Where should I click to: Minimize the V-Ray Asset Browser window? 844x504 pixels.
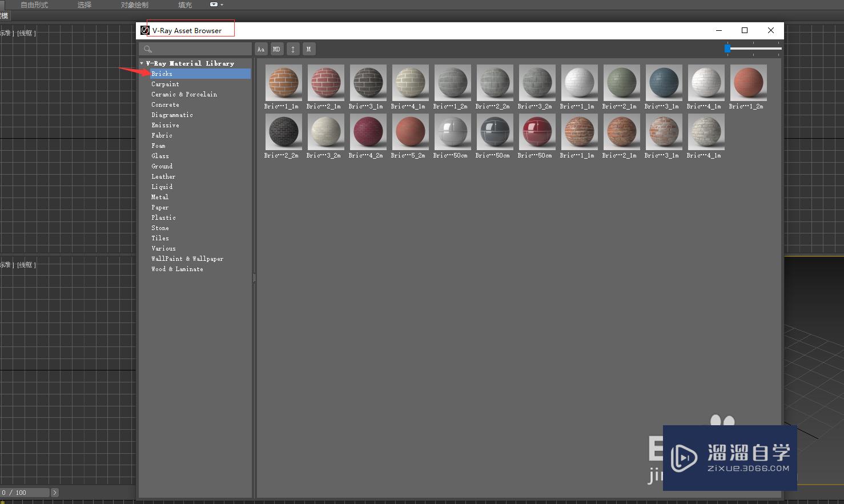point(719,30)
